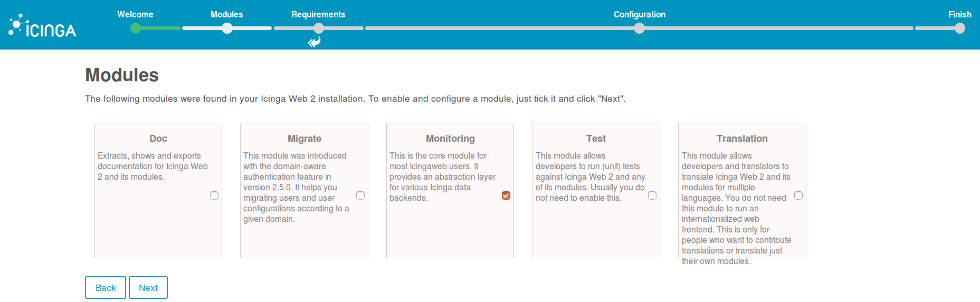
Task: Uncheck the Monitoring module checkbox
Action: tap(506, 196)
